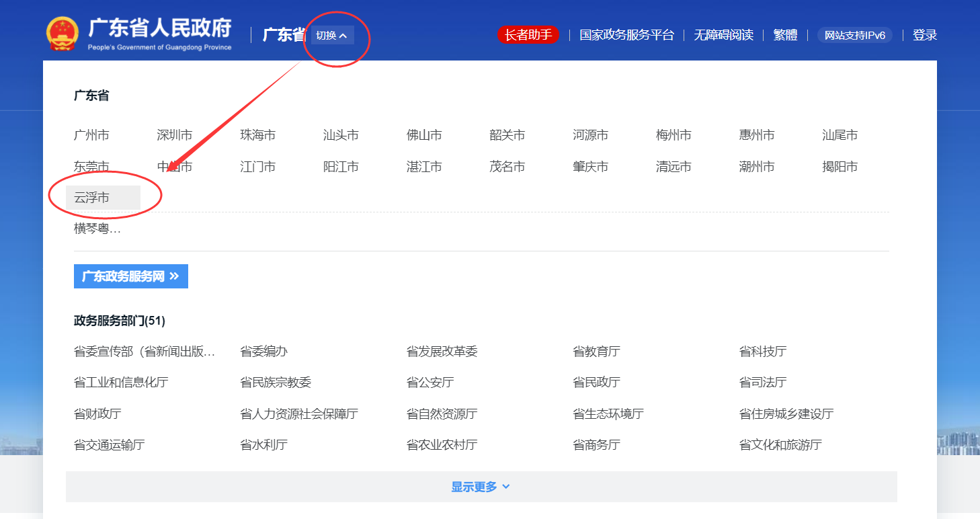Screen dimensions: 980x519
Task: Select the 横琴粤… region entry
Action: coord(91,229)
